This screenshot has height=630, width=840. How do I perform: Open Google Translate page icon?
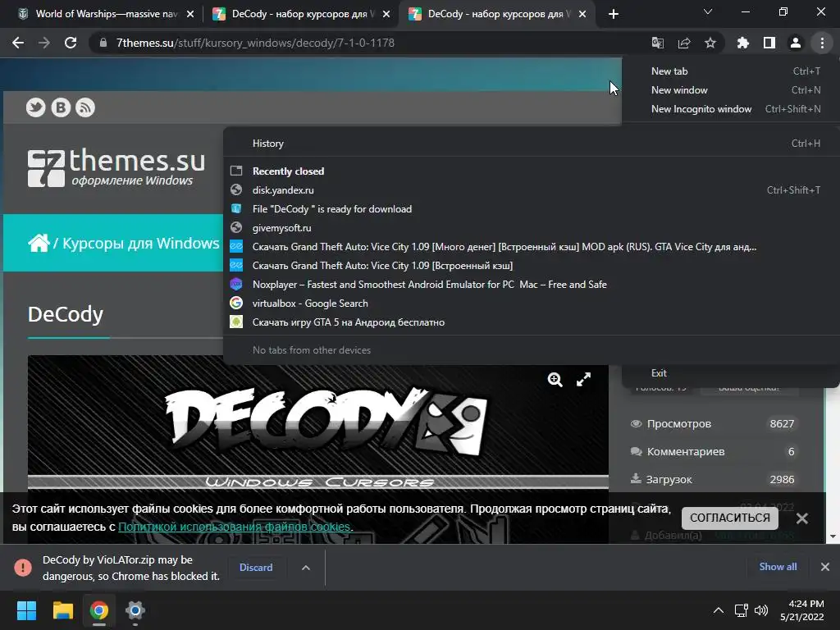tap(657, 43)
